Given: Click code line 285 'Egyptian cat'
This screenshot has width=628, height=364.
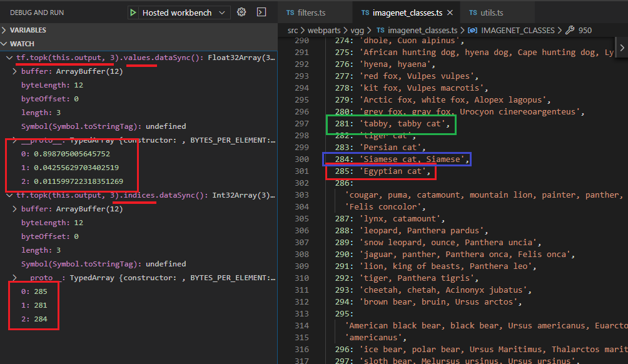Looking at the screenshot, I should click(x=383, y=171).
